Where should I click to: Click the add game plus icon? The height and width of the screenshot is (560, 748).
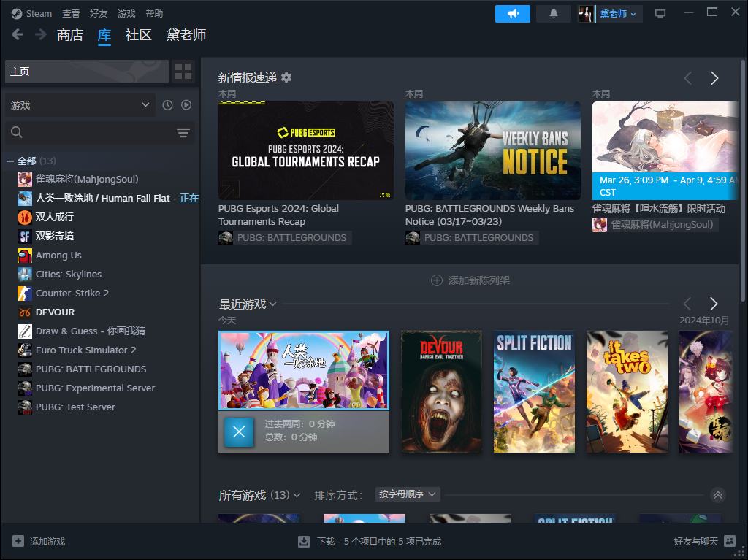pos(18,541)
